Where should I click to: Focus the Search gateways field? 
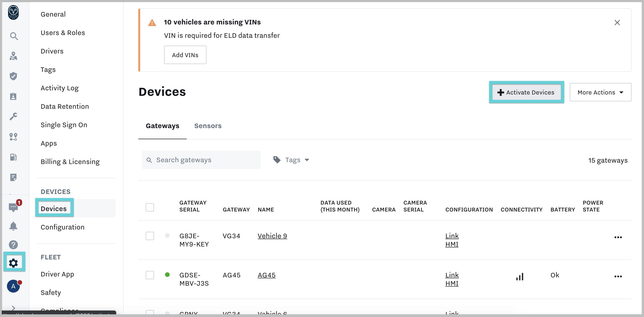coord(201,160)
